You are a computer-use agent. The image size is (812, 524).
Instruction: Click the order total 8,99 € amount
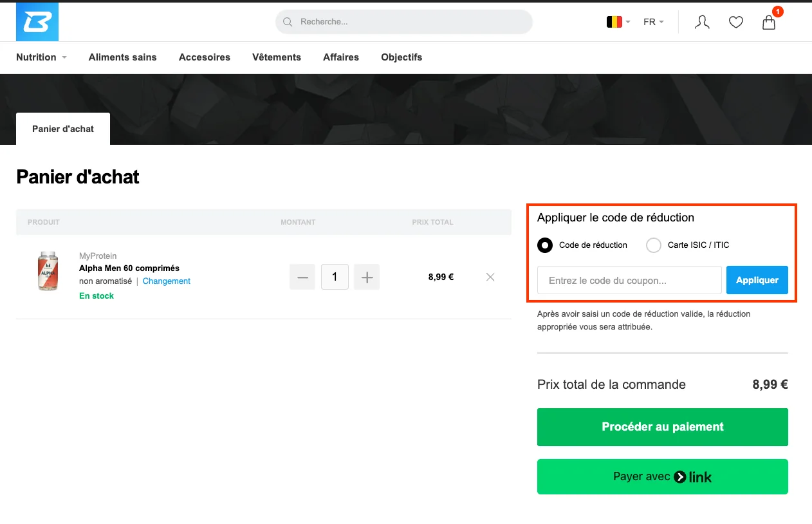click(x=770, y=385)
